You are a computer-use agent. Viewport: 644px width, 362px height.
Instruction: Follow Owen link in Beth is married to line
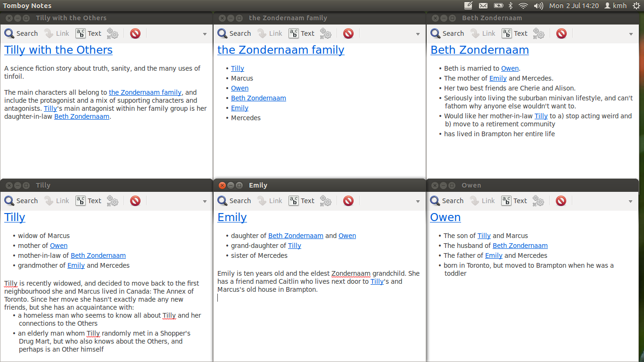[510, 68]
